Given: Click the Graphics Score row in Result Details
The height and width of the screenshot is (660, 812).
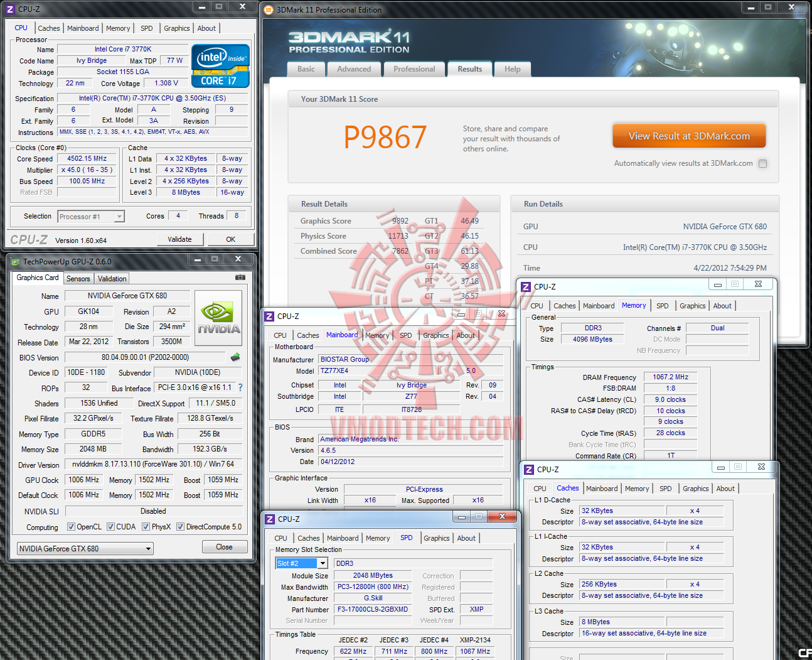Looking at the screenshot, I should pos(354,221).
